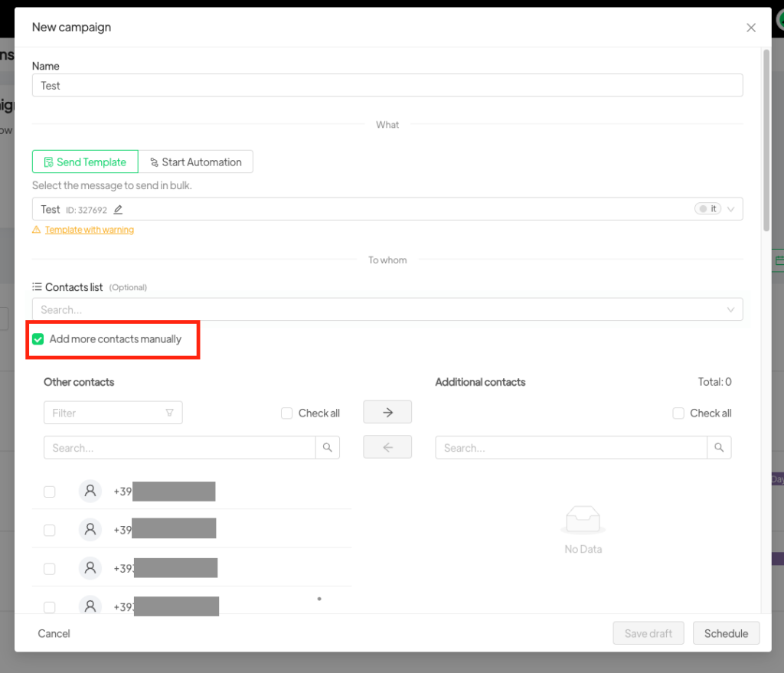
Task: Select the first +39 contact checkbox
Action: [50, 492]
